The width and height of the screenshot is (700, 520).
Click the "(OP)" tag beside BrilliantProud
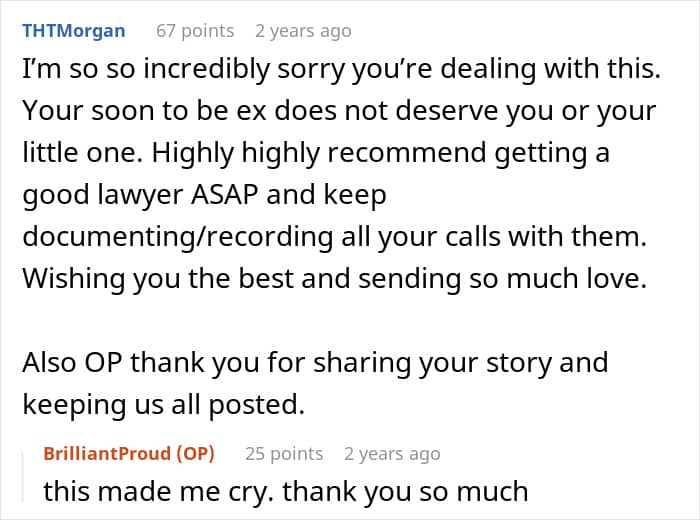coord(196,453)
